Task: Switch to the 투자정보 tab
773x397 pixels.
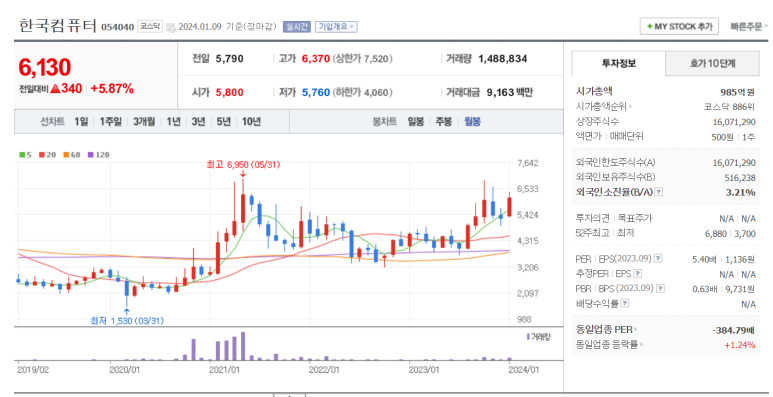Action: click(x=619, y=63)
